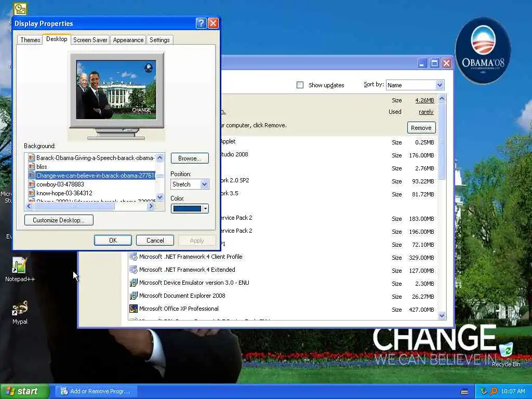Select Microsoft Document Explorer 2008 row
Image resolution: width=532 pixels, height=399 pixels.
coord(283,296)
